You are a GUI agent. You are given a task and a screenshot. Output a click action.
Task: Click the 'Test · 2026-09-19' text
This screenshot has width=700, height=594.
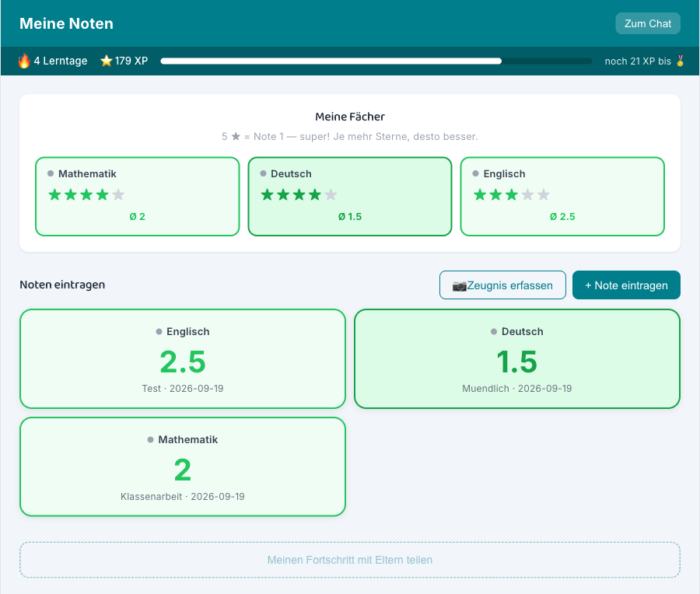[183, 388]
